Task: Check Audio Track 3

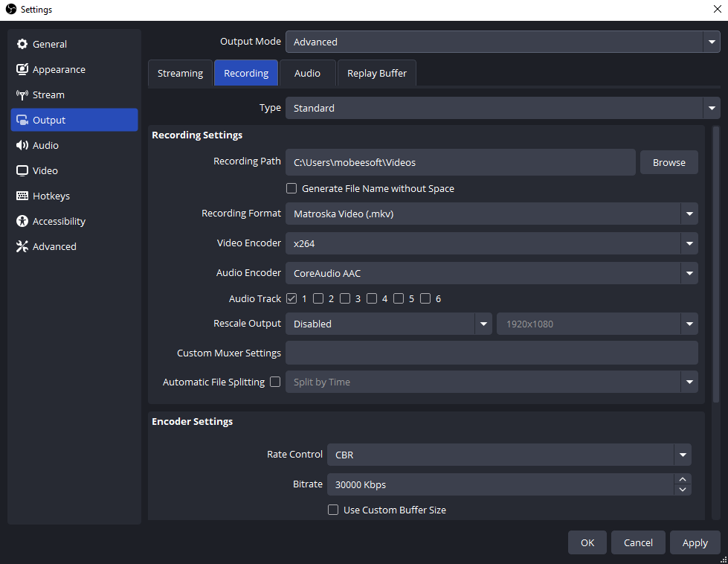Action: (x=345, y=298)
